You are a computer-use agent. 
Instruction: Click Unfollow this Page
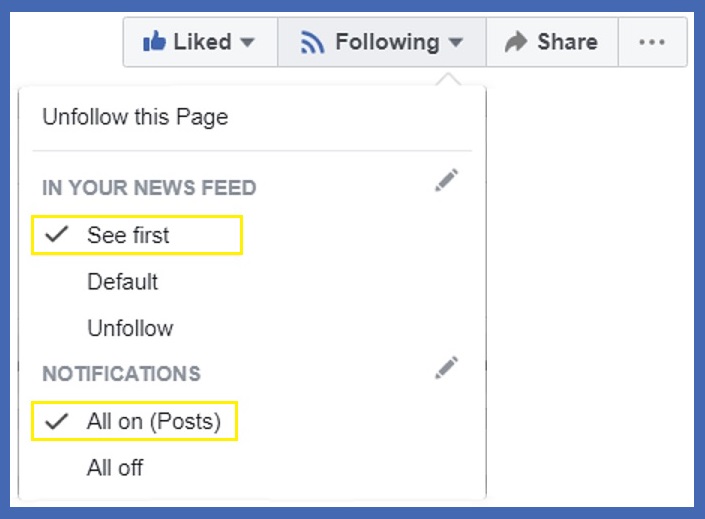(x=135, y=117)
